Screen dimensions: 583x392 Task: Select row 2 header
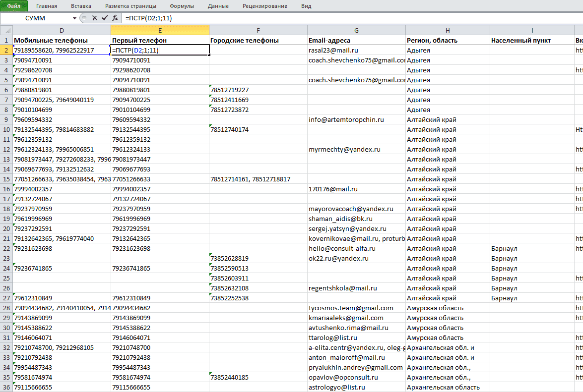6,50
